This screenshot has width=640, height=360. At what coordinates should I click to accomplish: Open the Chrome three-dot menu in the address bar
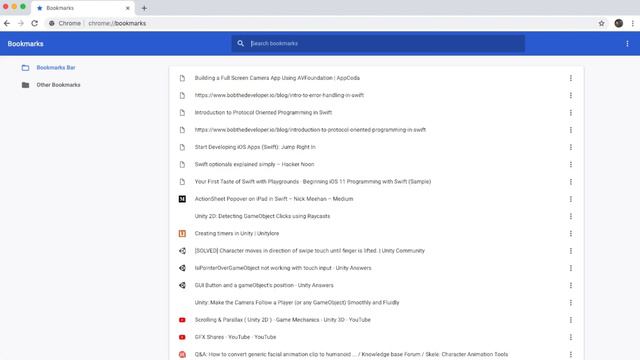tap(633, 23)
